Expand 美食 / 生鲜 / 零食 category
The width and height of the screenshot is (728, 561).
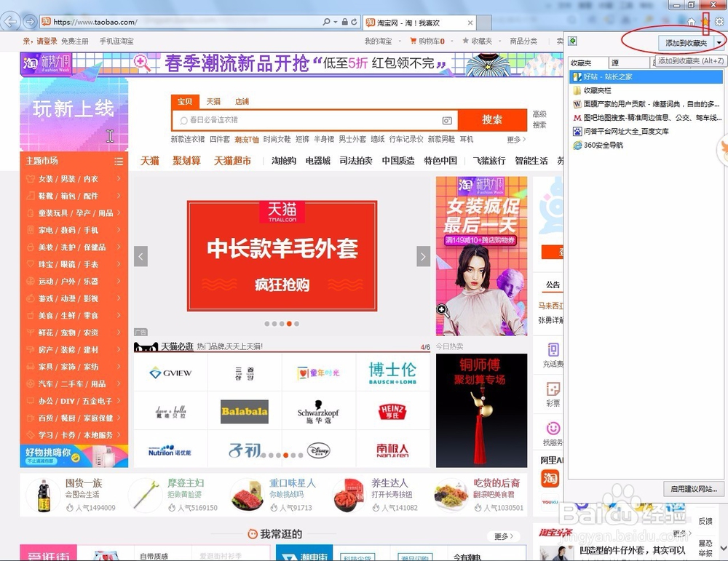point(74,316)
